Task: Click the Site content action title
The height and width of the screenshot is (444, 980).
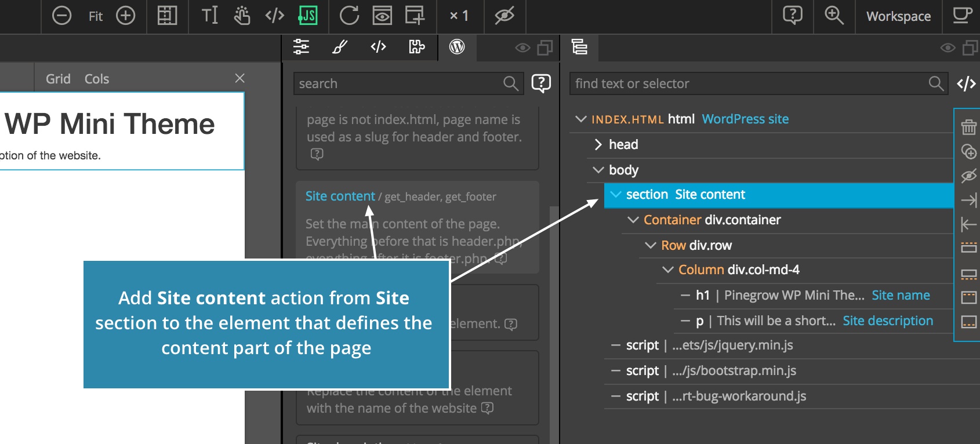Action: 340,196
